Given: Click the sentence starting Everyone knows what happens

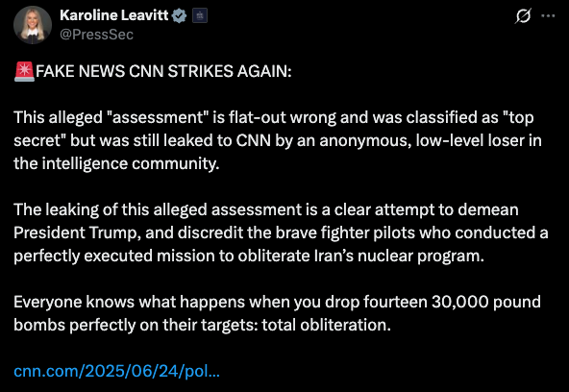Looking at the screenshot, I should pos(277,313).
